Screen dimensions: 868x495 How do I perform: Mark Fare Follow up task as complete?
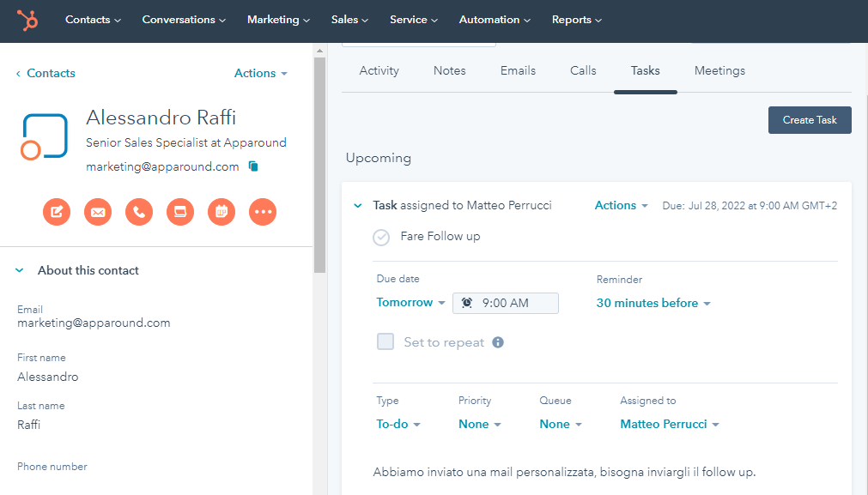tap(382, 237)
